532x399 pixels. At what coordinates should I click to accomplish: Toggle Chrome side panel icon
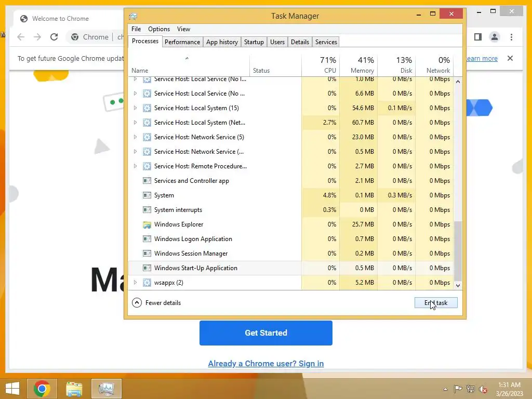[478, 37]
